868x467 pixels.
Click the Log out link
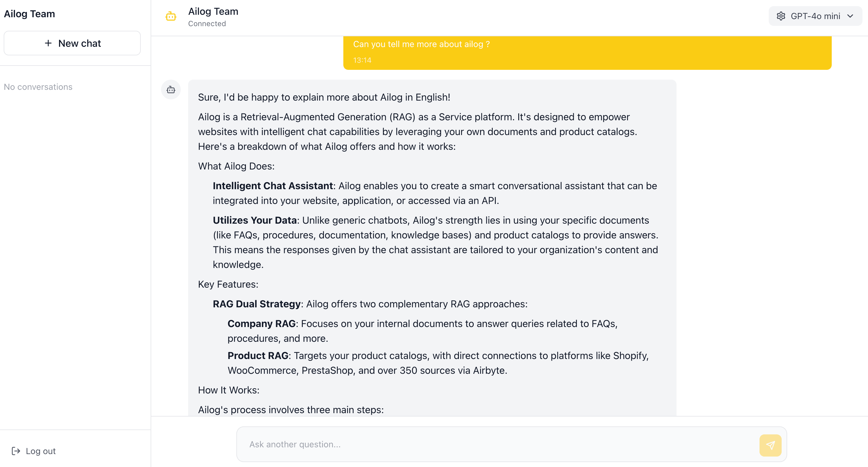coord(41,451)
